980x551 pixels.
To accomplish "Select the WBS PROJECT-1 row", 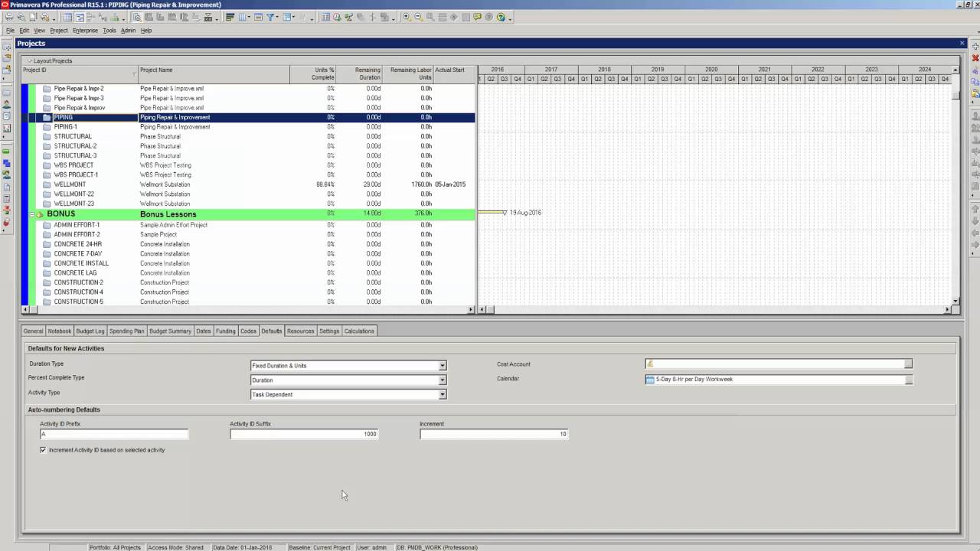I will (248, 174).
